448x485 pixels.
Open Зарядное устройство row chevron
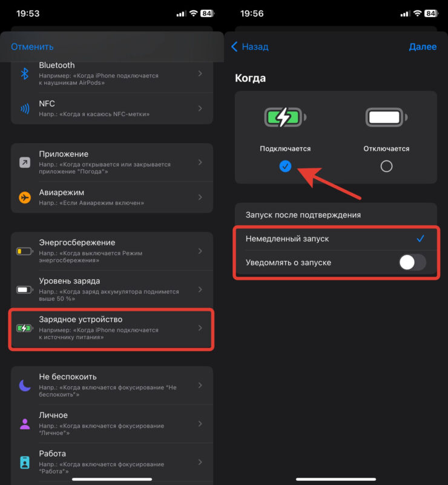coord(200,328)
